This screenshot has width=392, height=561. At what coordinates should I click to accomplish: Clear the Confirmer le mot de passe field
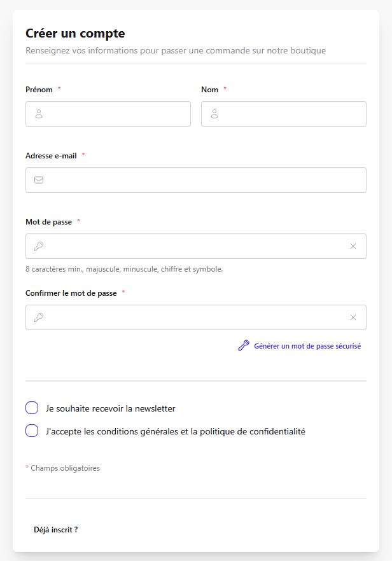pyautogui.click(x=353, y=317)
